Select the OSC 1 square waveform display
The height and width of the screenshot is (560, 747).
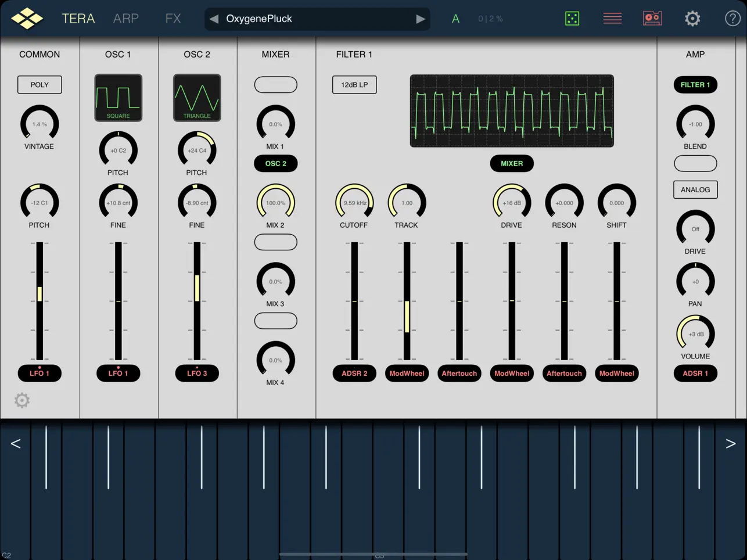[118, 98]
